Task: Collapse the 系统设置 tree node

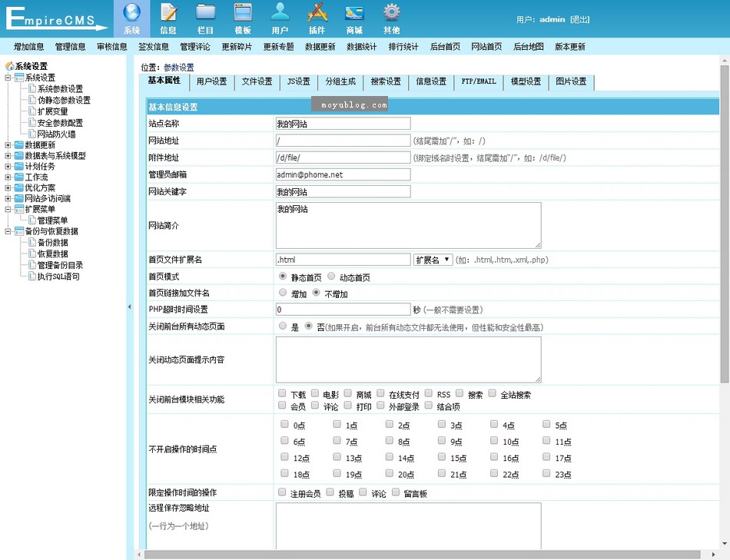Action: coord(8,78)
